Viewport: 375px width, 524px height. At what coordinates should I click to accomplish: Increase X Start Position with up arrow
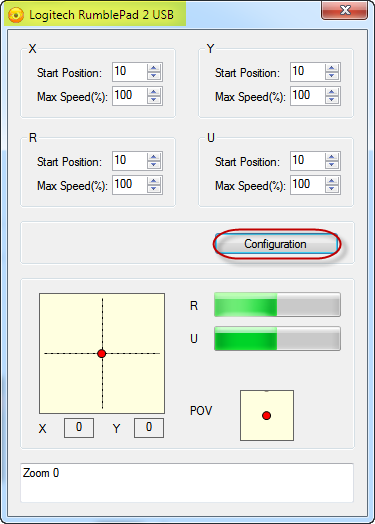click(x=154, y=68)
